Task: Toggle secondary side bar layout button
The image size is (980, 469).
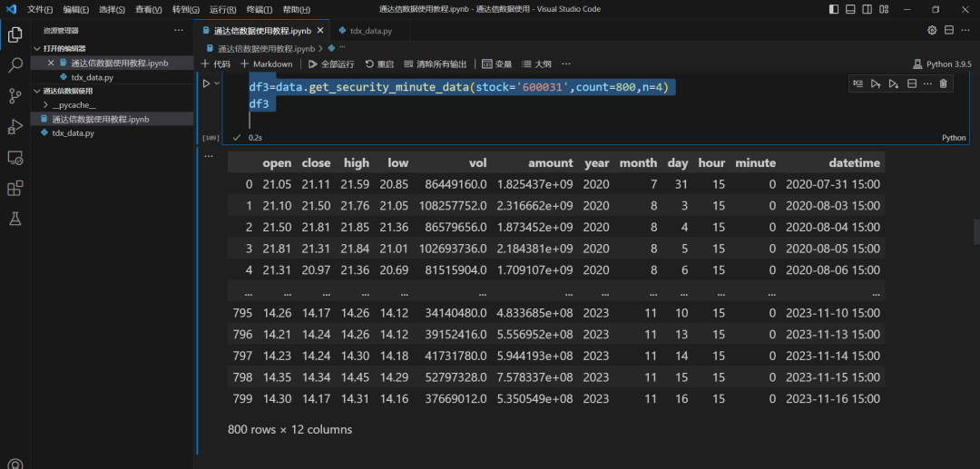Action: click(x=867, y=9)
